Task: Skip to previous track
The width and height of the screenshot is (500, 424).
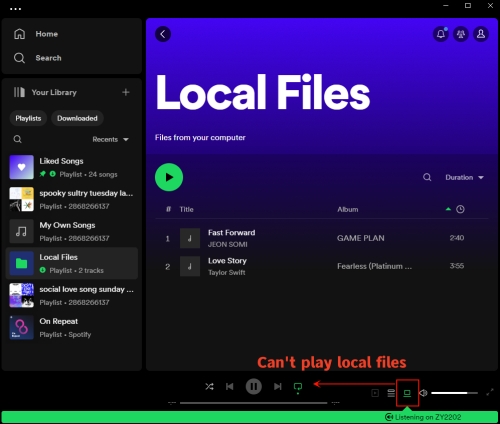Action: tap(230, 387)
